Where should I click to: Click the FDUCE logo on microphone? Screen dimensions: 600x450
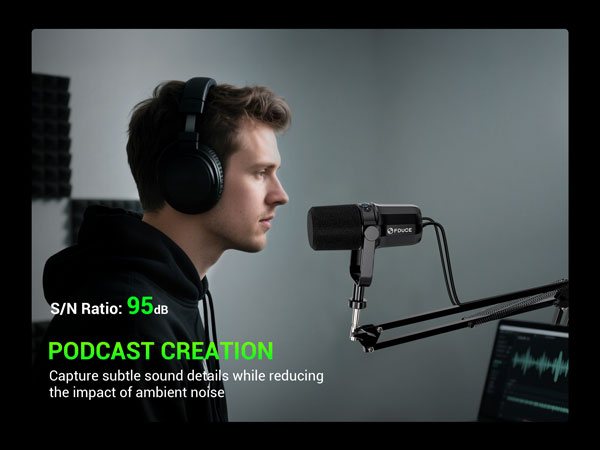pyautogui.click(x=399, y=230)
